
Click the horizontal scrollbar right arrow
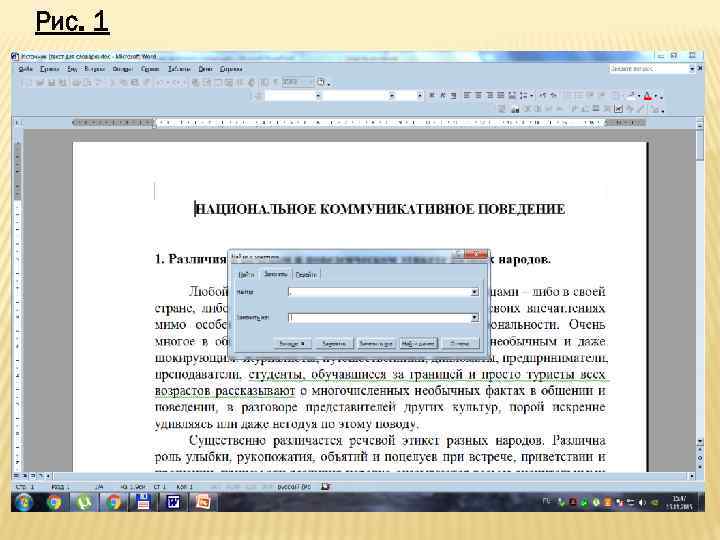pyautogui.click(x=692, y=476)
